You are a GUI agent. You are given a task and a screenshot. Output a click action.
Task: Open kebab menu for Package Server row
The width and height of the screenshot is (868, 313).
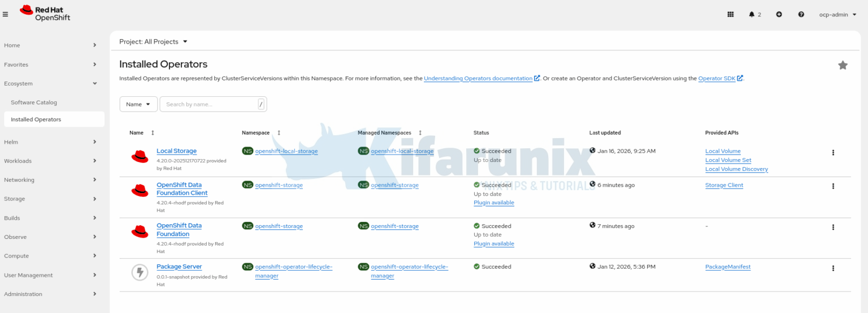tap(833, 268)
